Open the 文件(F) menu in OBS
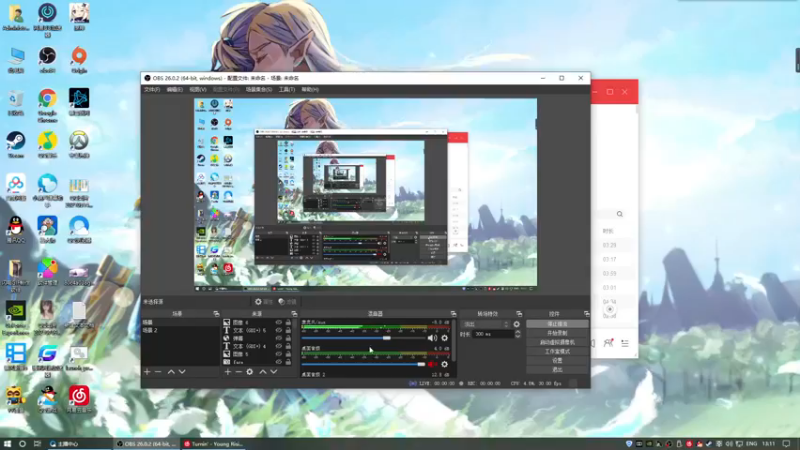The image size is (800, 450). [152, 90]
